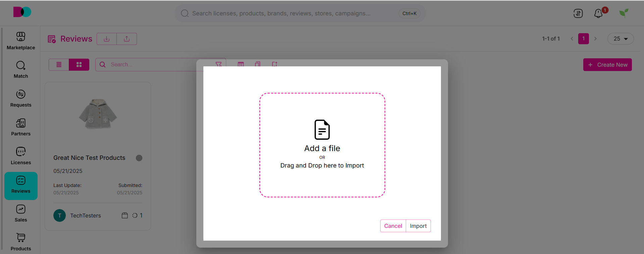Click the columns icon in toolbar

[241, 64]
